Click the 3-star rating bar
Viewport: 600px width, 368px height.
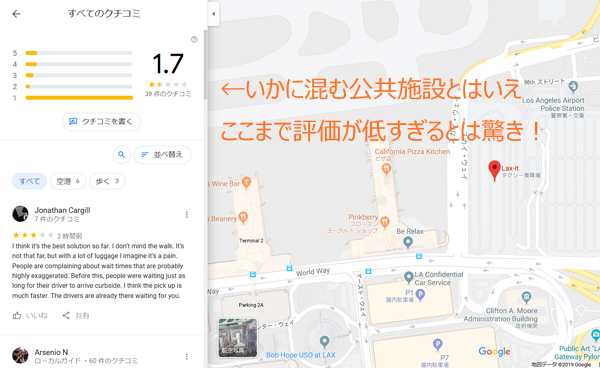tap(79, 75)
